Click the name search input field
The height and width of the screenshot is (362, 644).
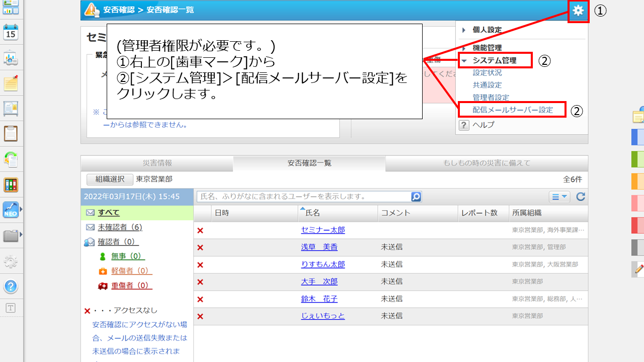(x=303, y=197)
